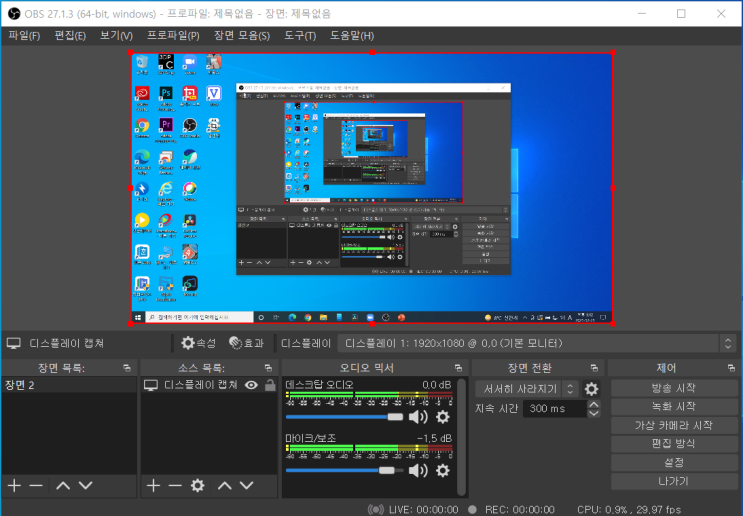Click 가상 카메라 시작 button
Screen dimensions: 743x516
(x=673, y=425)
